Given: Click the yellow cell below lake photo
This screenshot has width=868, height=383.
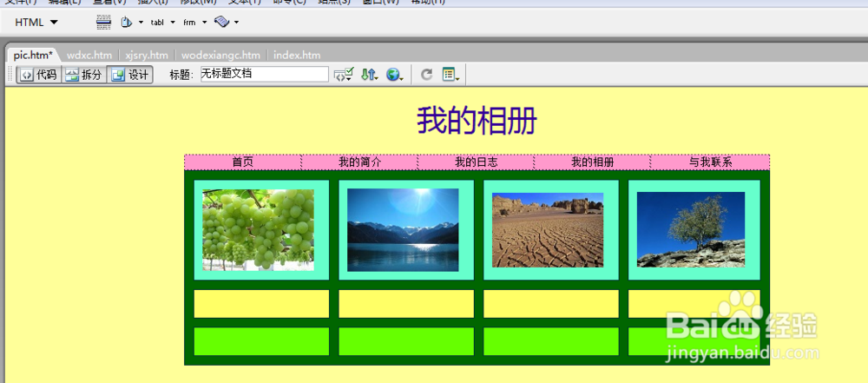Looking at the screenshot, I should [x=406, y=304].
